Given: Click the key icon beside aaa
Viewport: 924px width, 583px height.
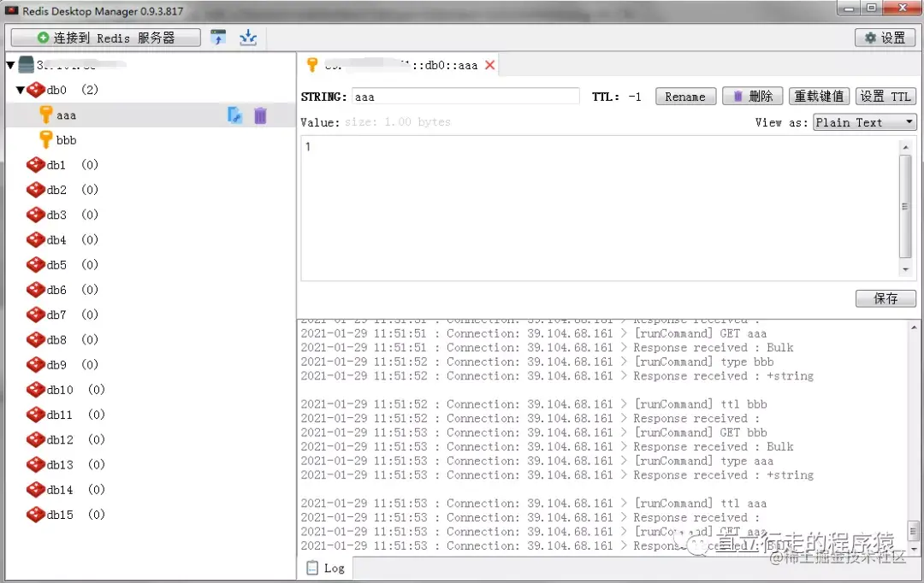Looking at the screenshot, I should click(45, 115).
